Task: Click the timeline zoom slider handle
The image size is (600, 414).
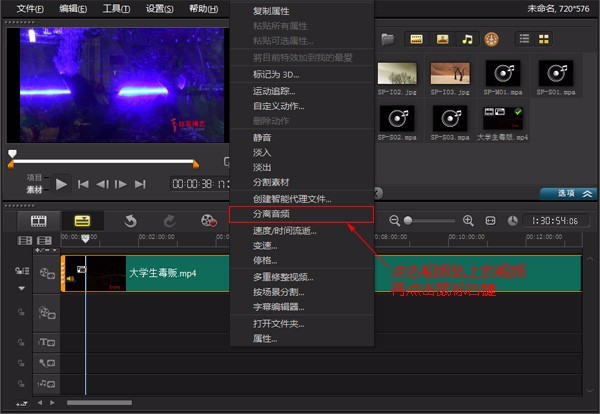Action: pyautogui.click(x=408, y=220)
